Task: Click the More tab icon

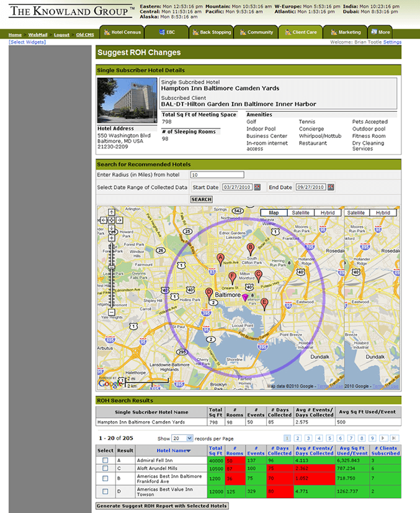Action: click(x=374, y=32)
